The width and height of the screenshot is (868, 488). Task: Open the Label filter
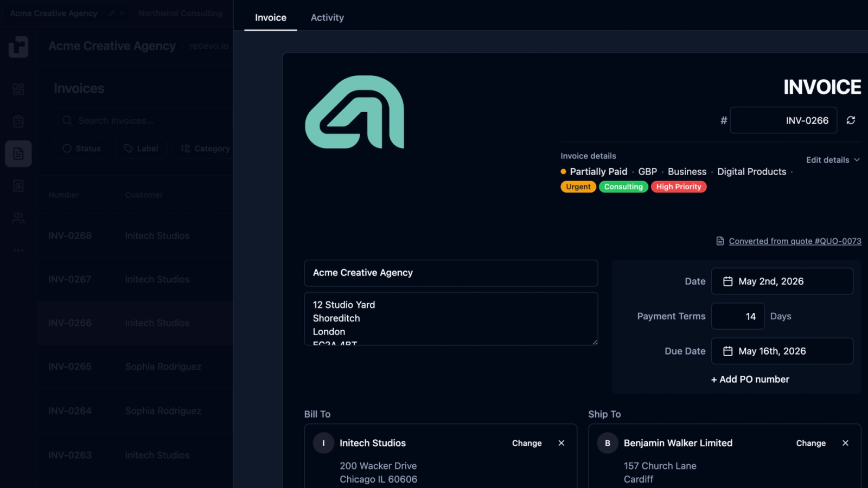tap(141, 149)
